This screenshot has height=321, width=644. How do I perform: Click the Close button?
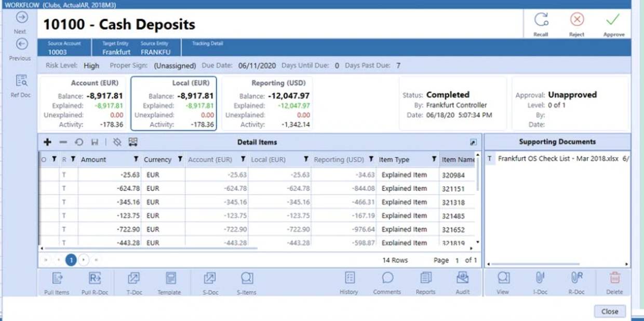click(x=610, y=311)
